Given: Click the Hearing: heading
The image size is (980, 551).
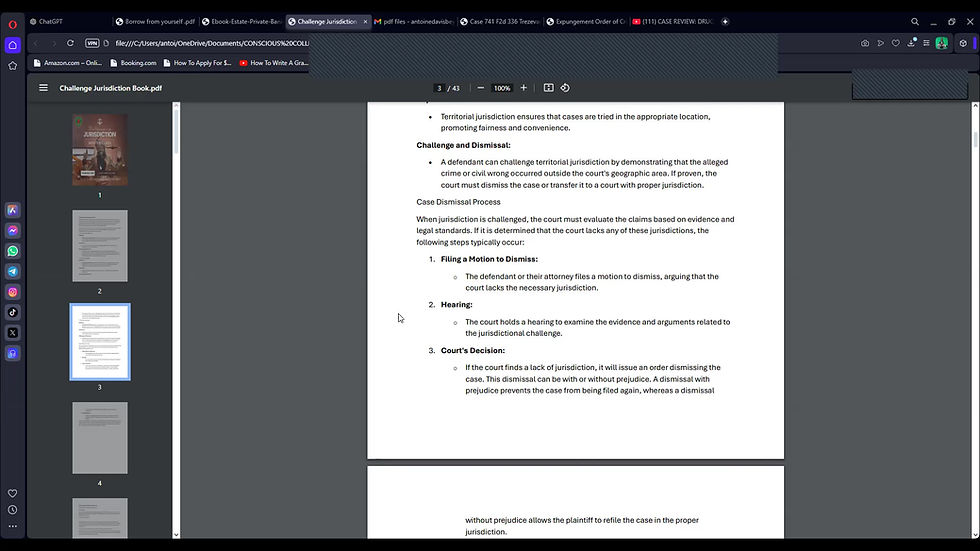Looking at the screenshot, I should [456, 304].
